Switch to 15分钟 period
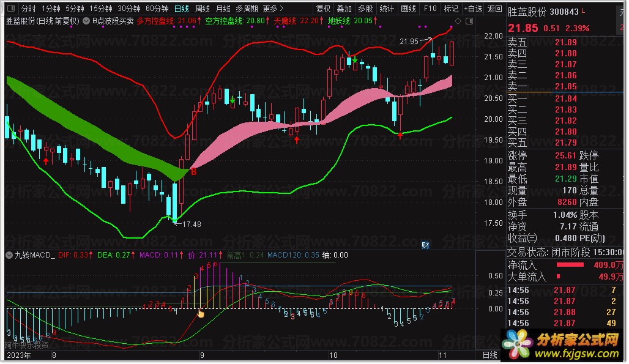 (101, 9)
